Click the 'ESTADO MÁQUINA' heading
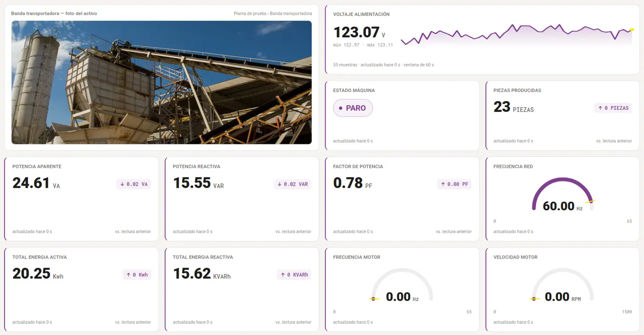 tap(354, 91)
